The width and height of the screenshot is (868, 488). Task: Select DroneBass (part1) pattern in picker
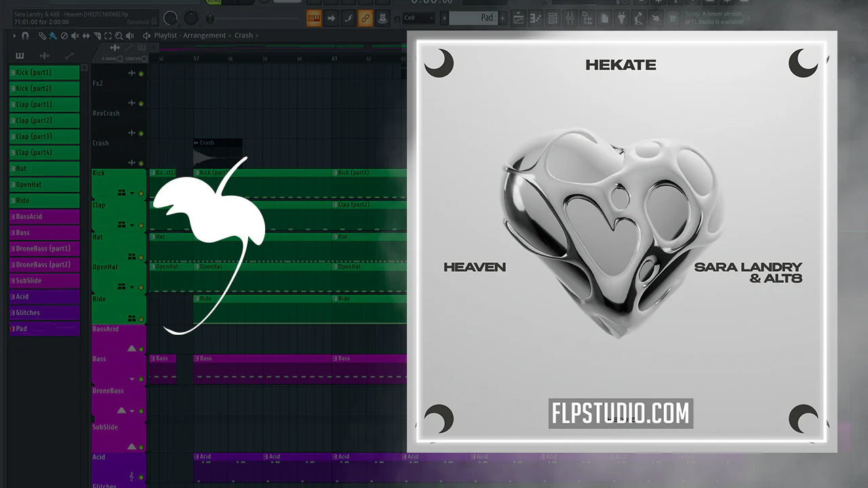[44, 249]
